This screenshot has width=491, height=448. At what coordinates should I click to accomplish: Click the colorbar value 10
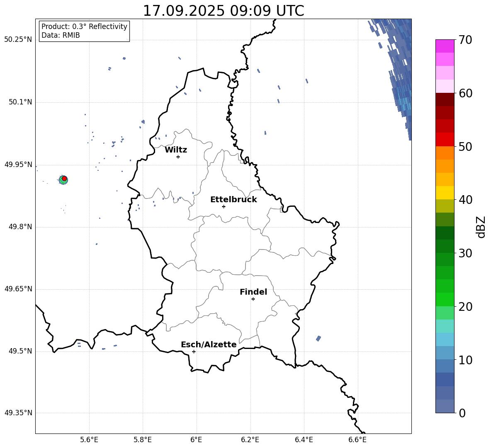[465, 360]
